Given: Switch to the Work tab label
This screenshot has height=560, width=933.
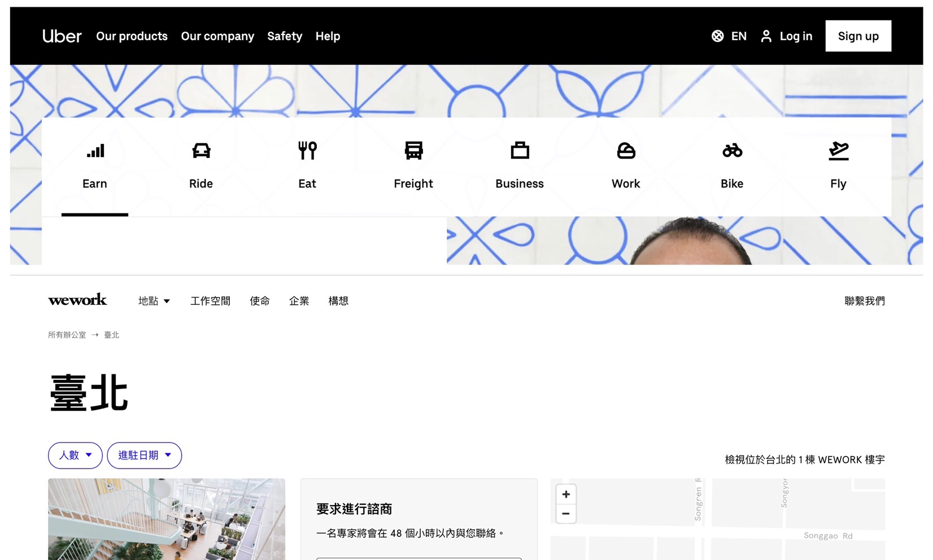Looking at the screenshot, I should click(x=626, y=183).
